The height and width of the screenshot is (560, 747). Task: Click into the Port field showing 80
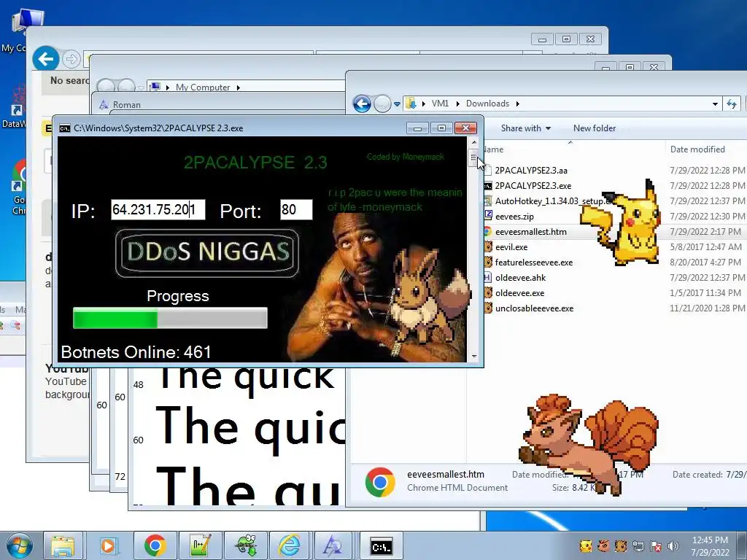pyautogui.click(x=296, y=209)
